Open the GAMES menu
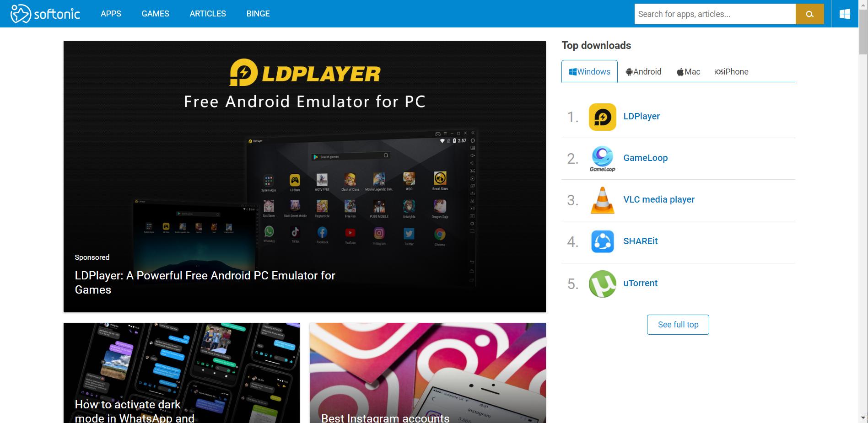The height and width of the screenshot is (423, 868). click(x=156, y=14)
